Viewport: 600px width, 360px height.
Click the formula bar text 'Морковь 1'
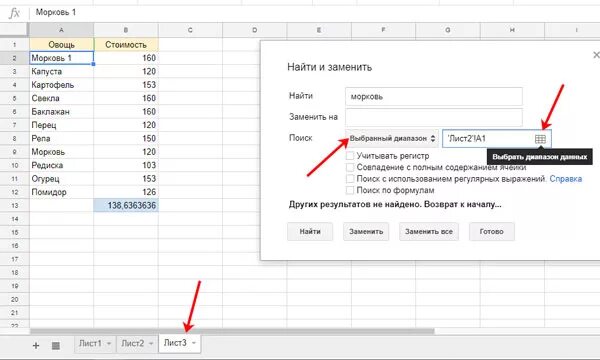(x=56, y=12)
